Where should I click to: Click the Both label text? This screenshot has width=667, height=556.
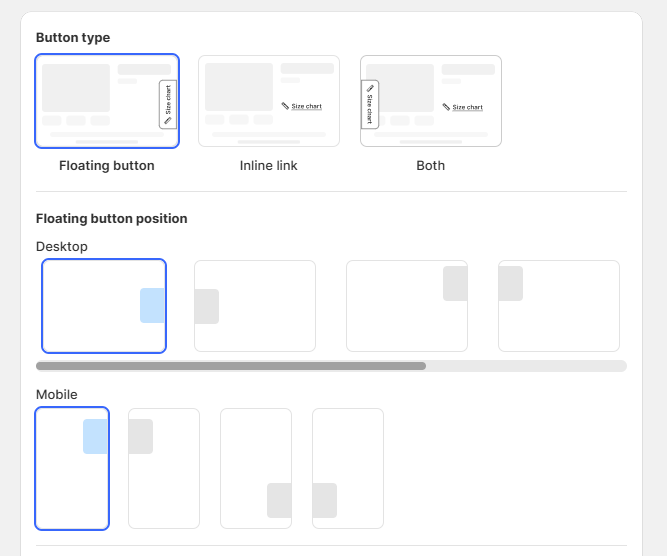click(430, 165)
